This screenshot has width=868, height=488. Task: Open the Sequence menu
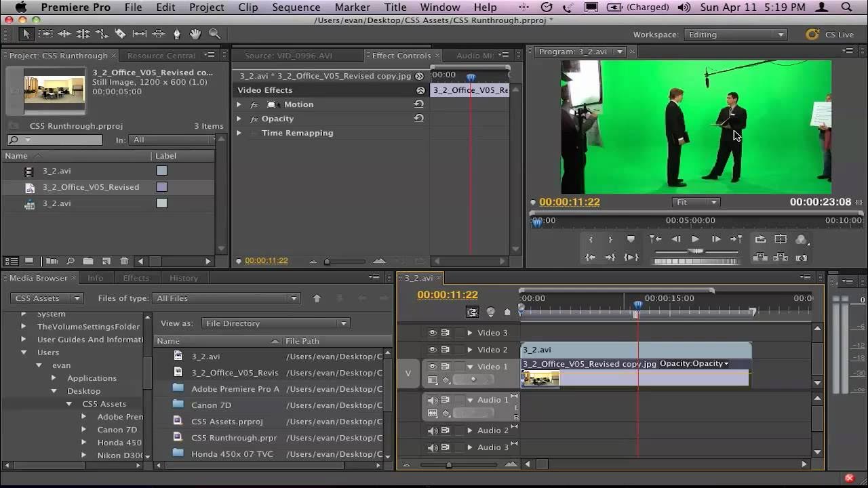point(296,7)
